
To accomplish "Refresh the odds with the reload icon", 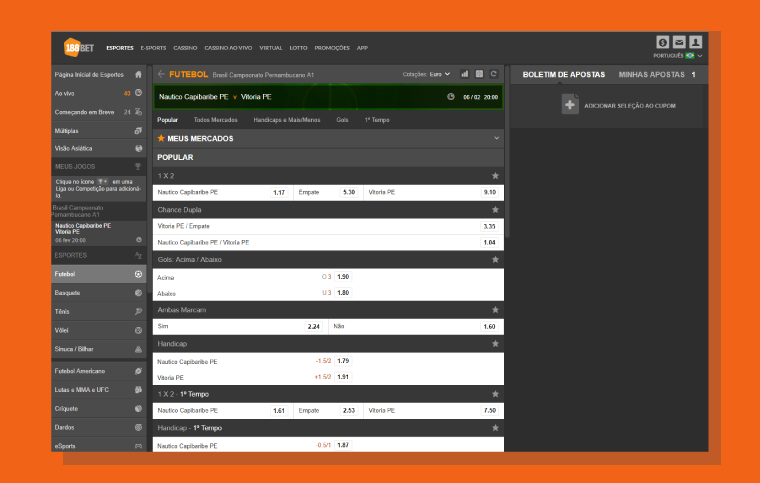I will pyautogui.click(x=493, y=74).
